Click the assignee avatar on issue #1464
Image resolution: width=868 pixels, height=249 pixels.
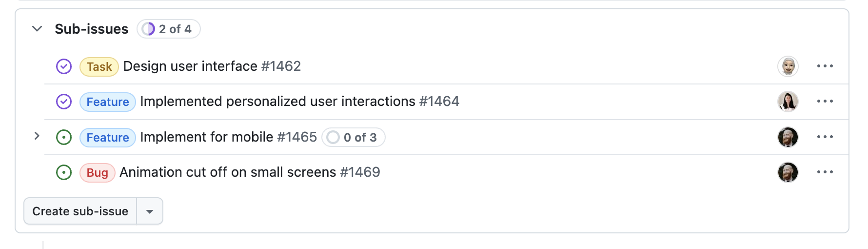pos(788,102)
